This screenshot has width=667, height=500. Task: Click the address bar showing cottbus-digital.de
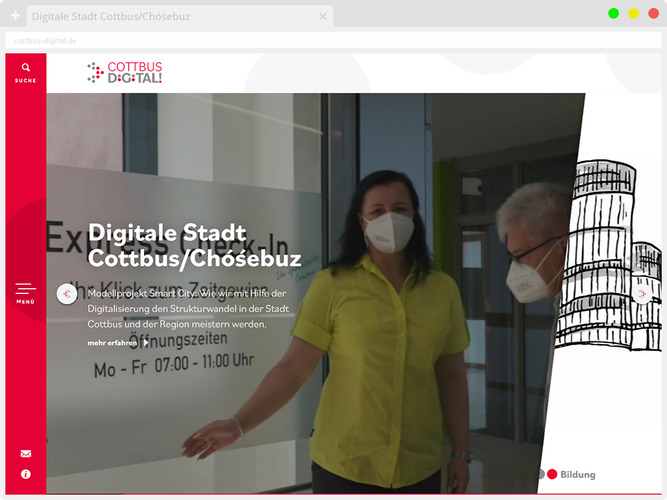300,41
